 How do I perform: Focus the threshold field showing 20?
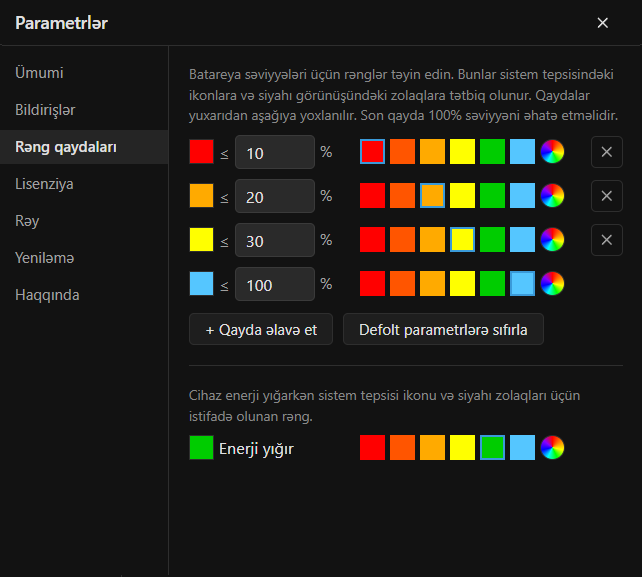click(x=275, y=196)
